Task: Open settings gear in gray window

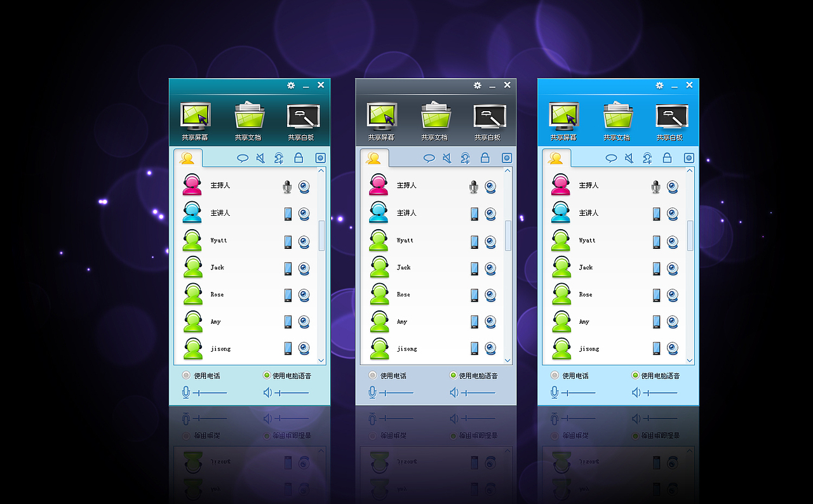Action: (x=478, y=85)
